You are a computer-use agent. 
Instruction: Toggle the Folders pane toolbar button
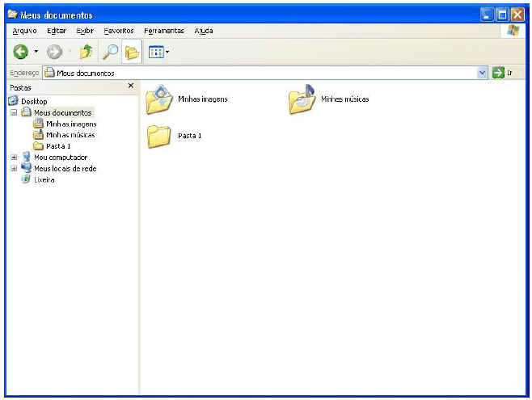point(131,52)
